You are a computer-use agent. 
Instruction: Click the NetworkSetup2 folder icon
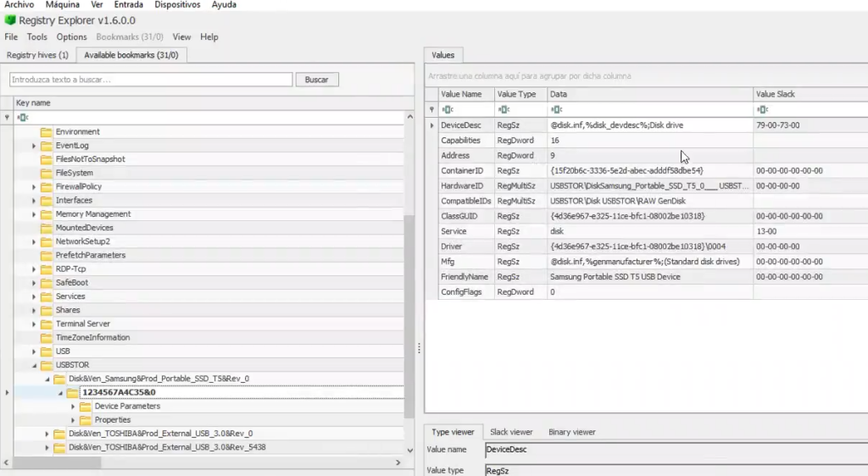[47, 241]
